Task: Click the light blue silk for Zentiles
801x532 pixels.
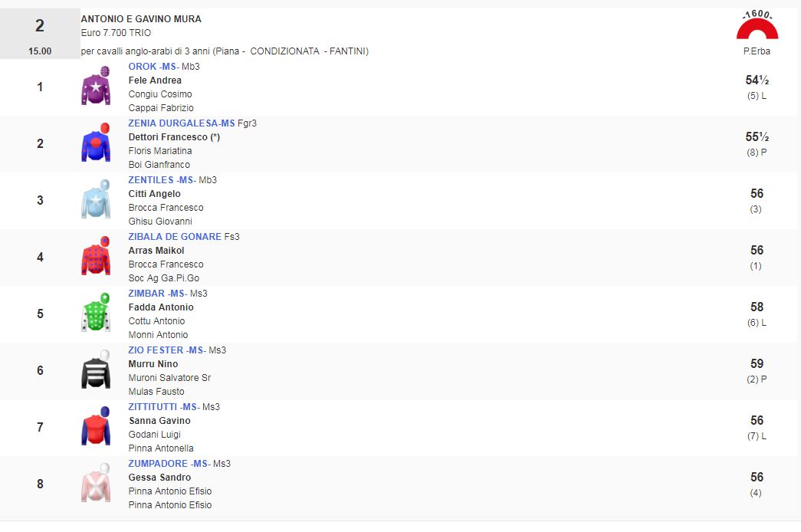Action: point(96,200)
